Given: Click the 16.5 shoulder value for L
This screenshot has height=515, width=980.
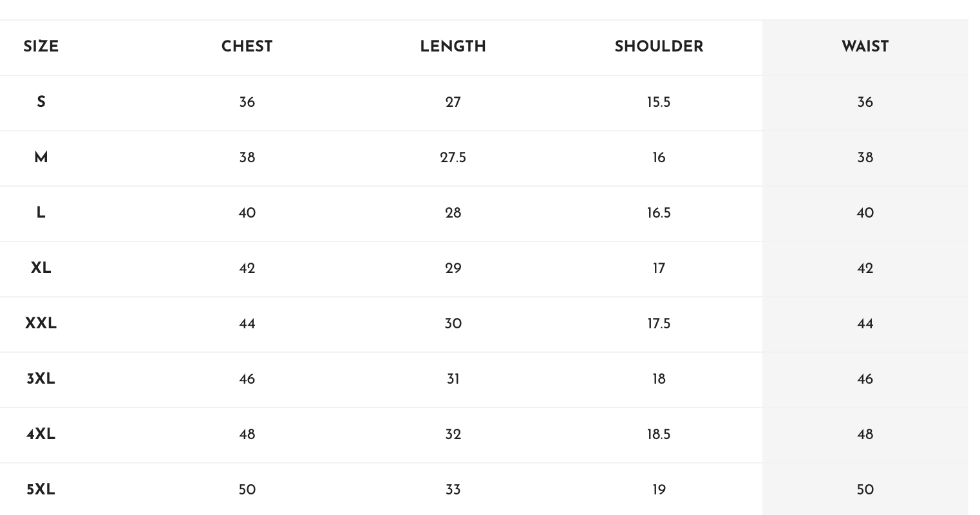Looking at the screenshot, I should 659,213.
